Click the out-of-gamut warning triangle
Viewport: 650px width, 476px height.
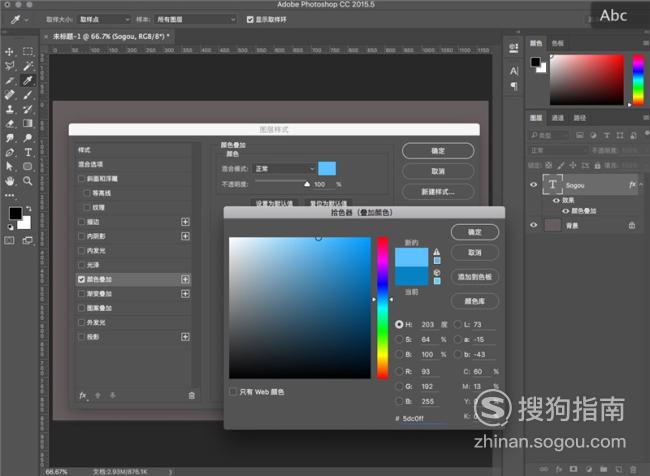pyautogui.click(x=437, y=252)
